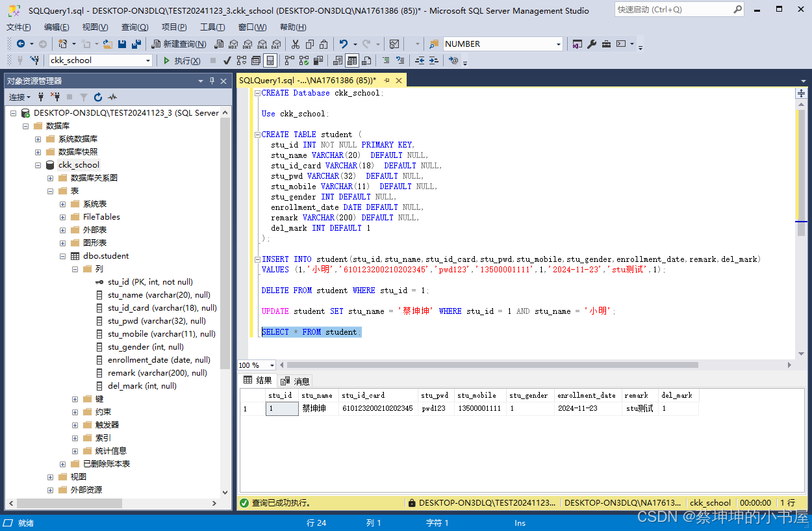Toggle pin on Object Explorer panel

point(212,81)
